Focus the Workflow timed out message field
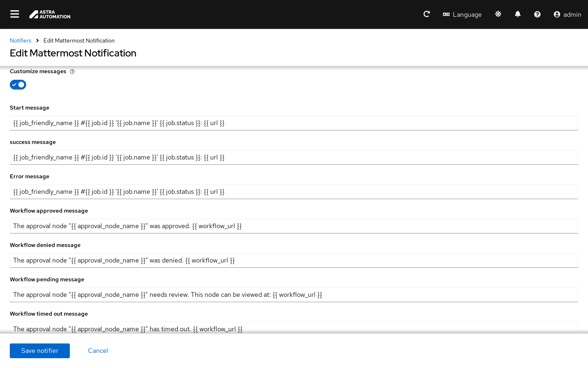 pos(294,328)
